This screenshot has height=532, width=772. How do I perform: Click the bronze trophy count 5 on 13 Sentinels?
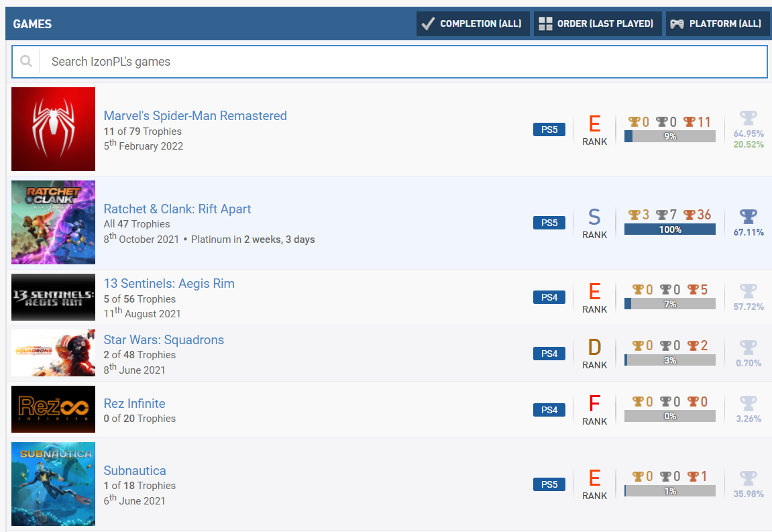pyautogui.click(x=698, y=290)
